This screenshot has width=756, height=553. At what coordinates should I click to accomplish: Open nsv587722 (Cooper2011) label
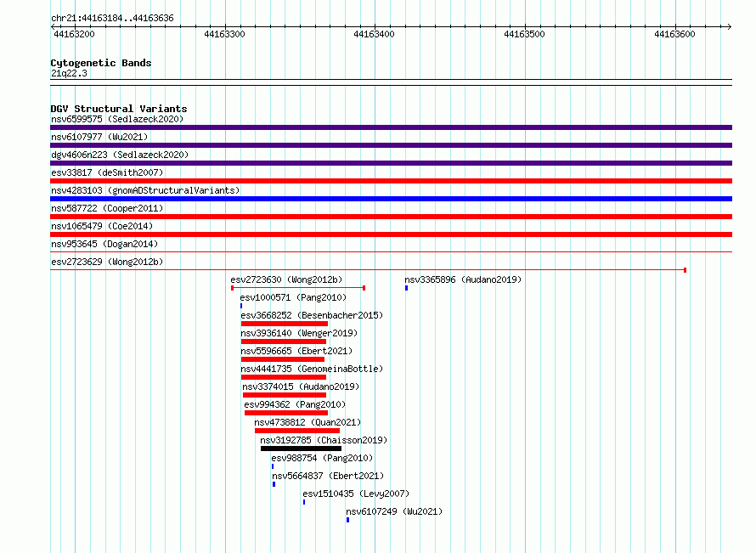pos(107,208)
